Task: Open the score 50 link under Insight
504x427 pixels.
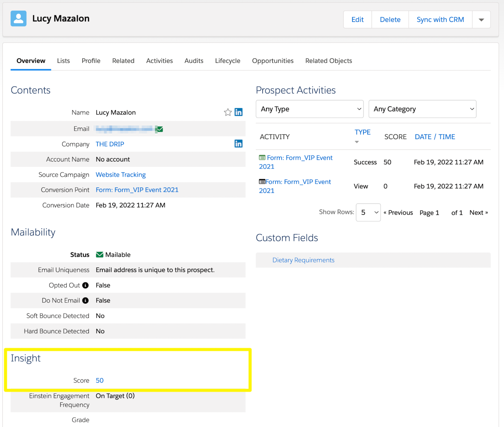Action: (x=100, y=380)
